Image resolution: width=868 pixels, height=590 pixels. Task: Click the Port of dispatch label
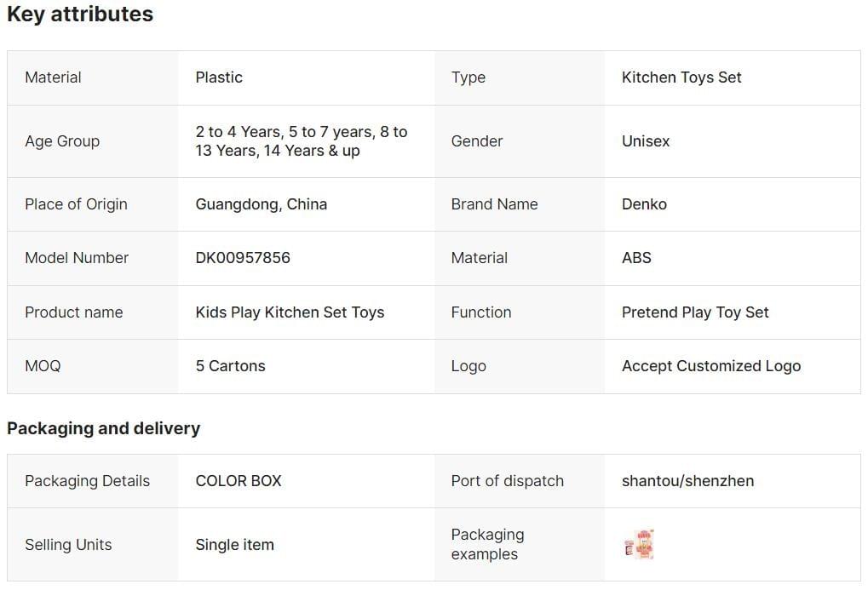[x=507, y=481]
